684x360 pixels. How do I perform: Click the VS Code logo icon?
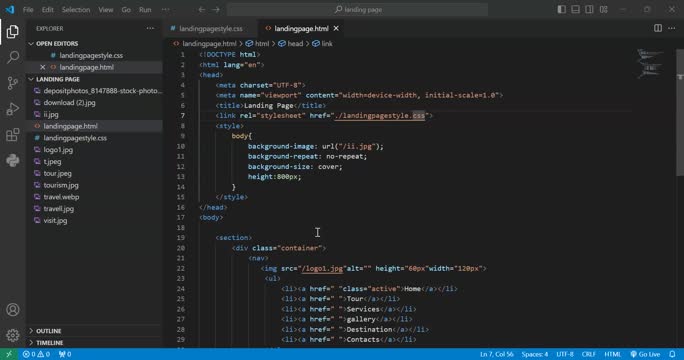tap(10, 9)
